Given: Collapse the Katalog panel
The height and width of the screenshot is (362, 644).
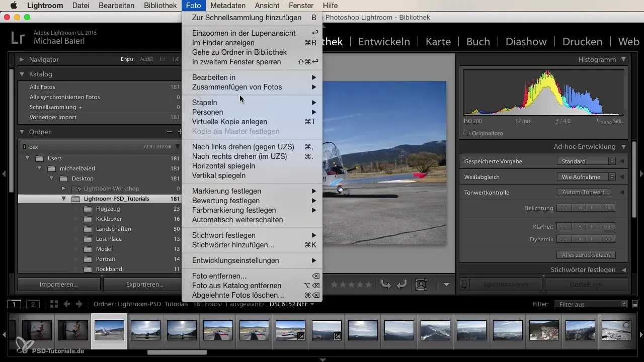Looking at the screenshot, I should coord(22,74).
